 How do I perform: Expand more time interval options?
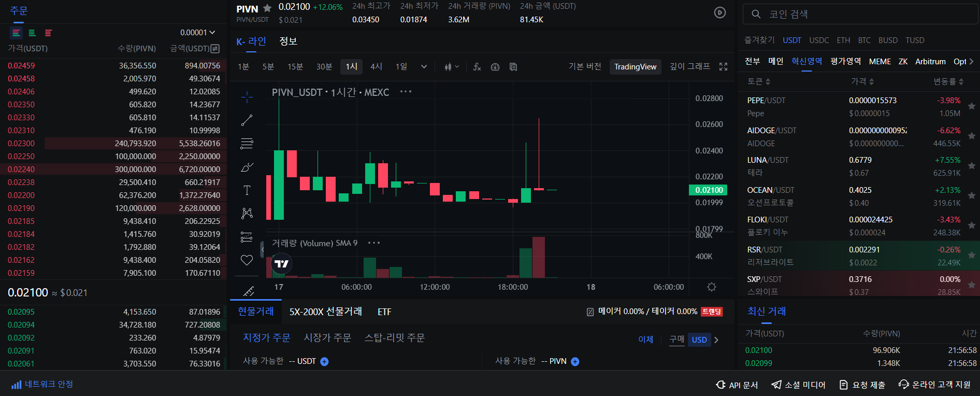point(424,67)
